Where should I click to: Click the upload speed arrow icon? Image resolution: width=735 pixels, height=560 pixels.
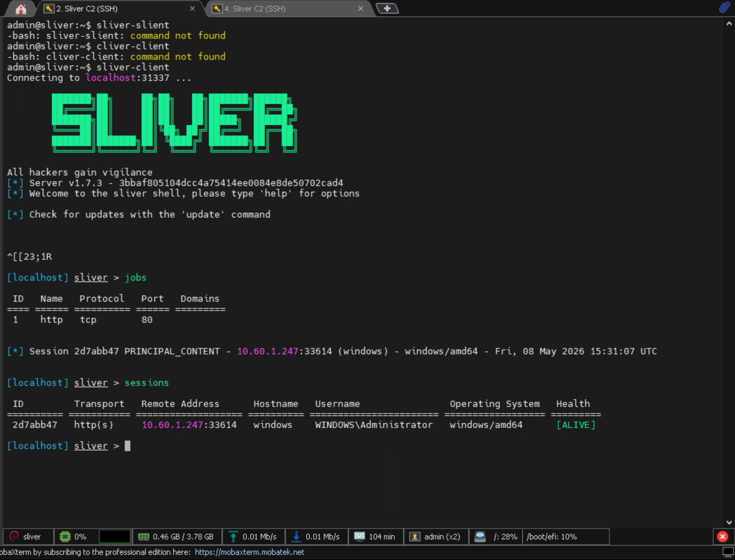[233, 537]
